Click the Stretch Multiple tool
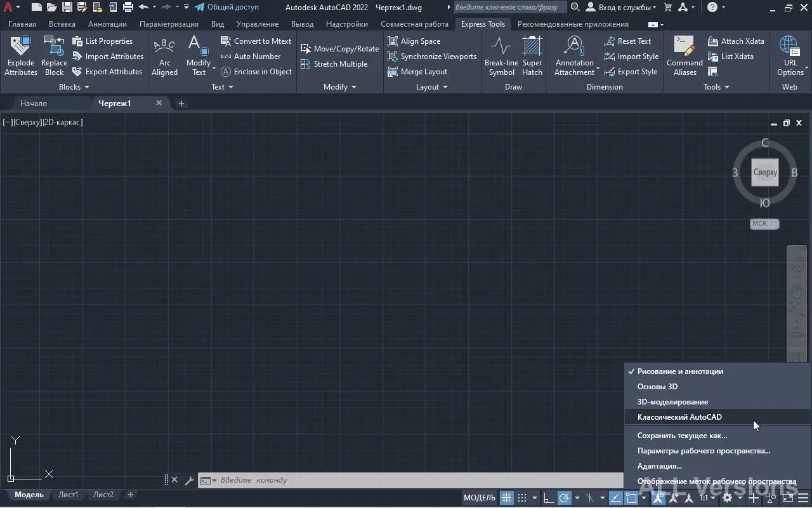 click(334, 64)
